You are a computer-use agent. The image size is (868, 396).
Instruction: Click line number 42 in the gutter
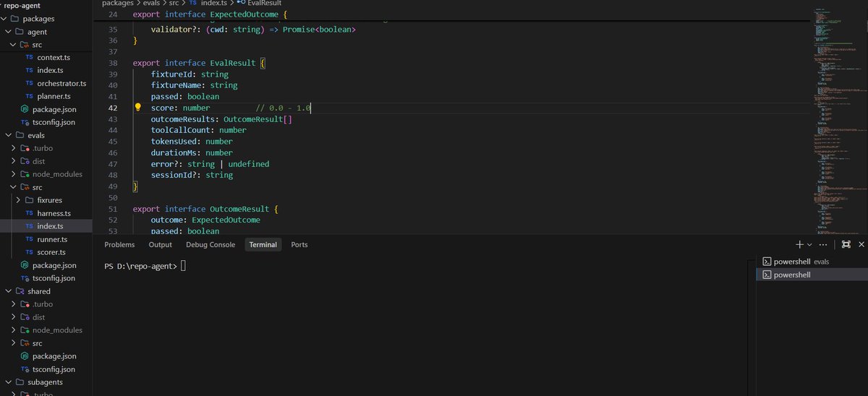coord(112,108)
